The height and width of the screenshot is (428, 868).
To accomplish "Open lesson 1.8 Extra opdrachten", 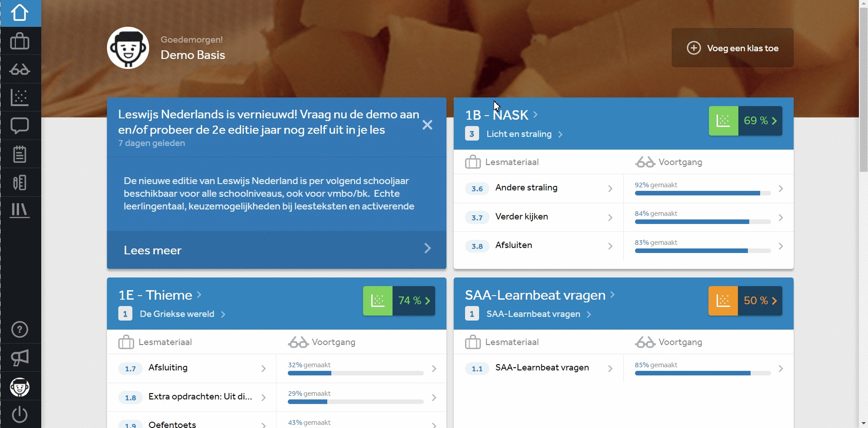I will (x=192, y=397).
